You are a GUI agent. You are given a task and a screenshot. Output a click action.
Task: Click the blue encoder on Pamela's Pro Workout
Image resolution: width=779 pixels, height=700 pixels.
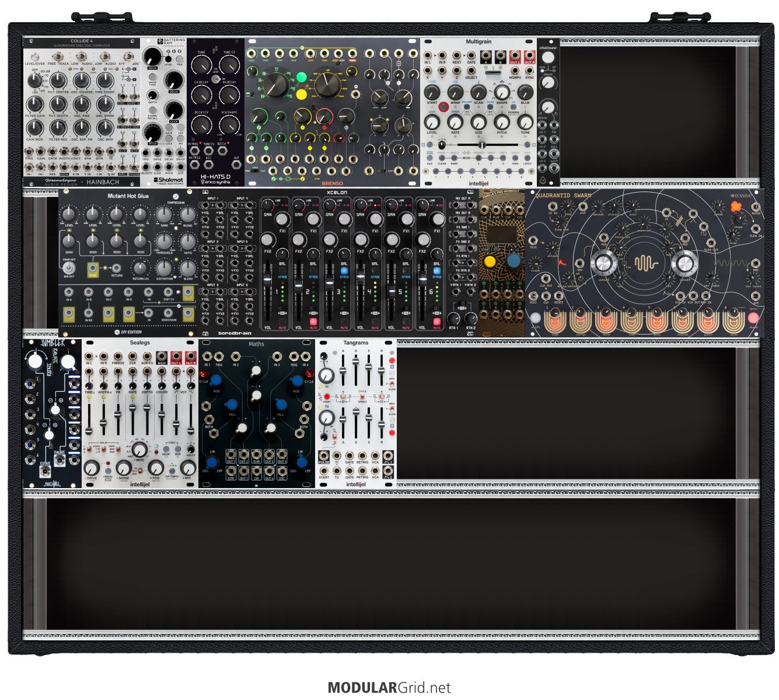[x=513, y=261]
